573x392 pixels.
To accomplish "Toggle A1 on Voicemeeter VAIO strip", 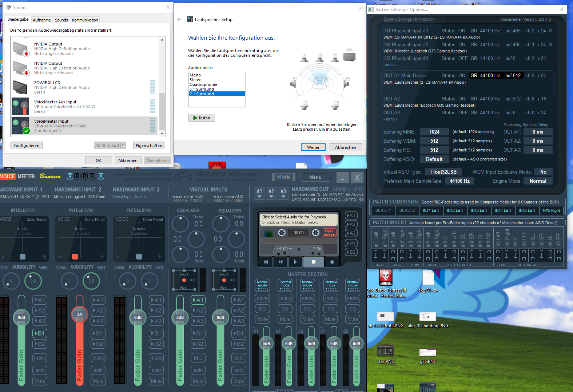I will point(198,300).
